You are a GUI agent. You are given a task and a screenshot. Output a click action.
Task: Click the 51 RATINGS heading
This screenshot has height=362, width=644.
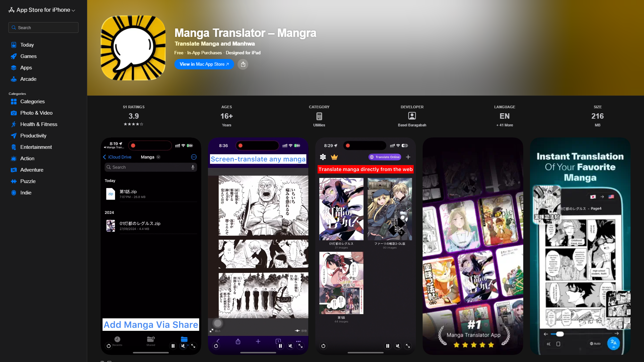point(133,107)
